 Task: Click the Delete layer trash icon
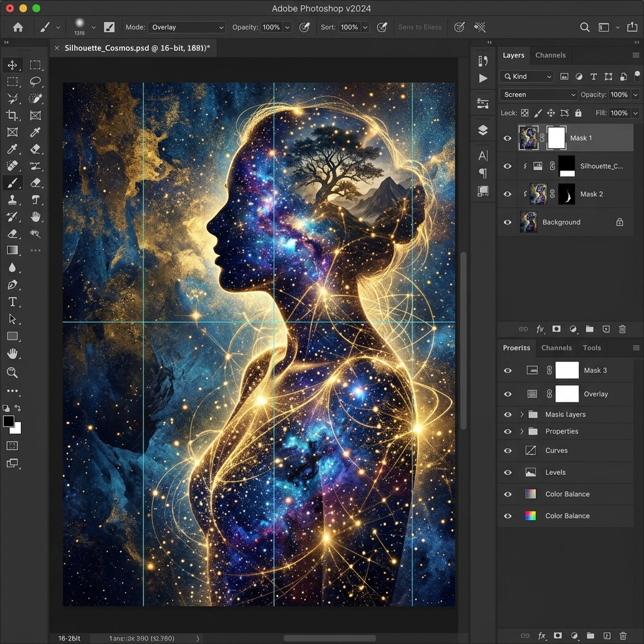click(x=622, y=329)
